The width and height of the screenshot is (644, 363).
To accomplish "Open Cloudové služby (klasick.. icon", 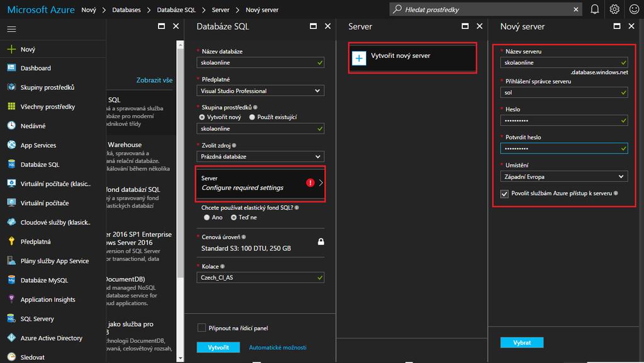I will 11,222.
